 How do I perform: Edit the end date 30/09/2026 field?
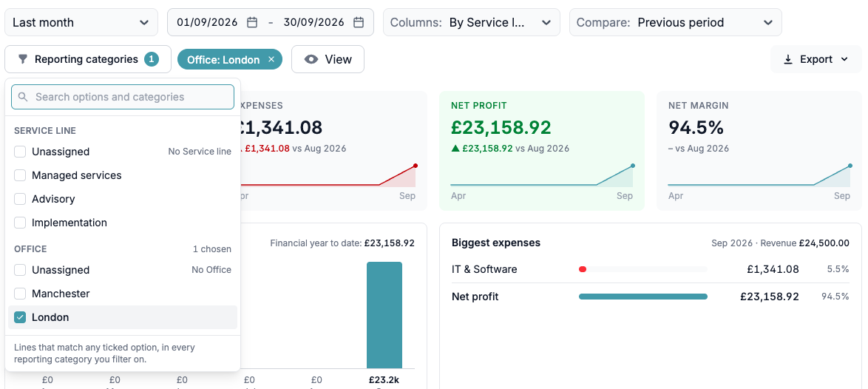click(x=314, y=23)
